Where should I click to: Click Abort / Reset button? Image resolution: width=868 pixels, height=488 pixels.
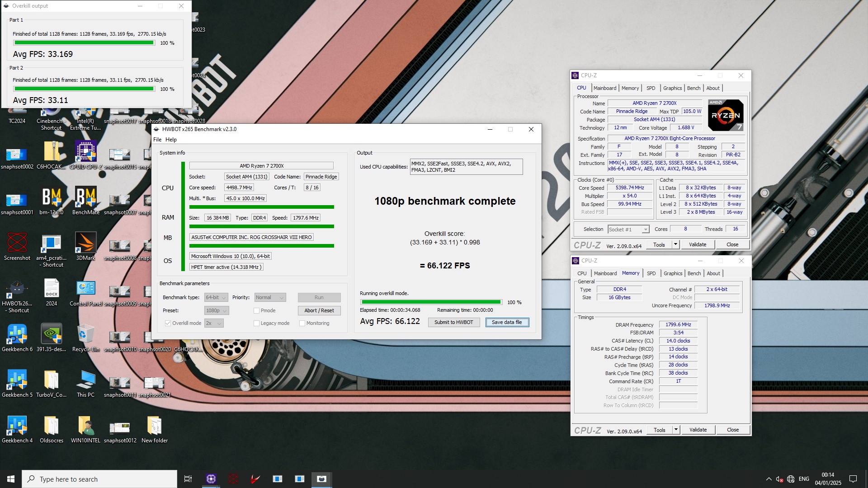(319, 310)
